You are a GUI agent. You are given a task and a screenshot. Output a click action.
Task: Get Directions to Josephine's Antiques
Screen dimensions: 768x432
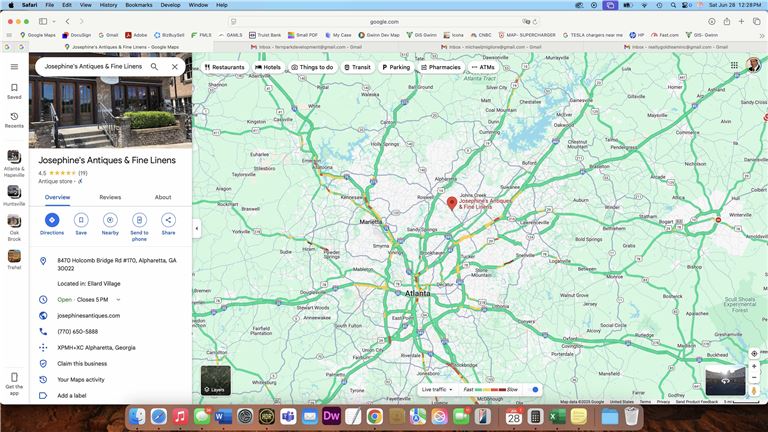tap(52, 224)
